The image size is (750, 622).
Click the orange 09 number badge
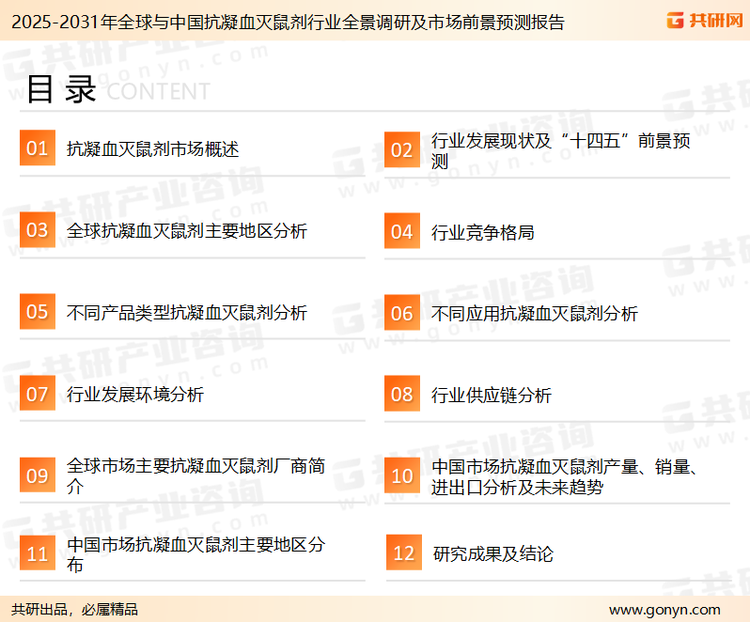37,475
